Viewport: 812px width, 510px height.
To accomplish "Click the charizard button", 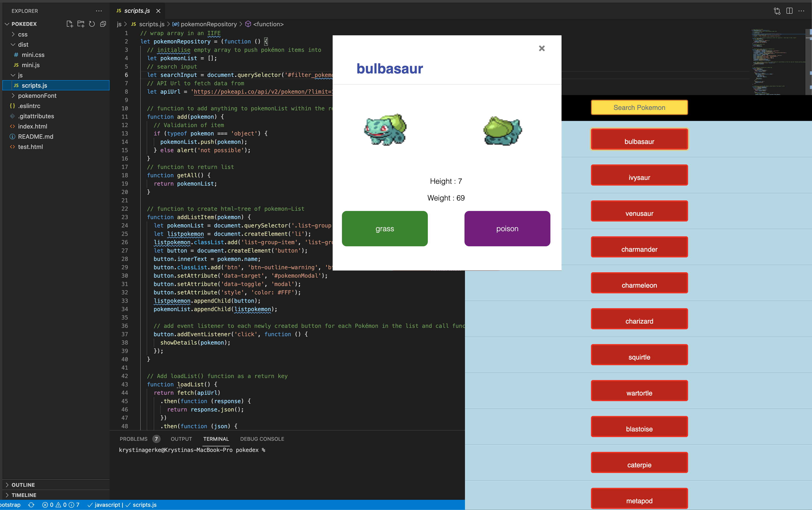I will coord(639,319).
